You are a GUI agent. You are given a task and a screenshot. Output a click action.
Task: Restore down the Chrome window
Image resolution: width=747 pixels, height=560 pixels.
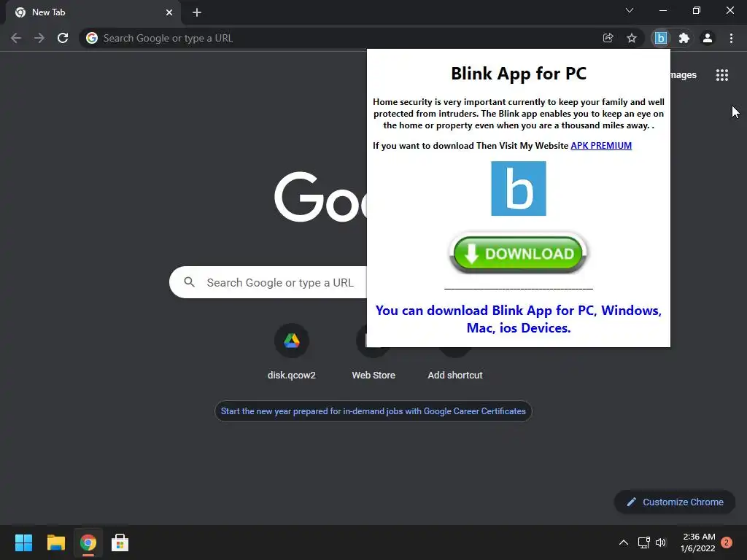tap(697, 10)
